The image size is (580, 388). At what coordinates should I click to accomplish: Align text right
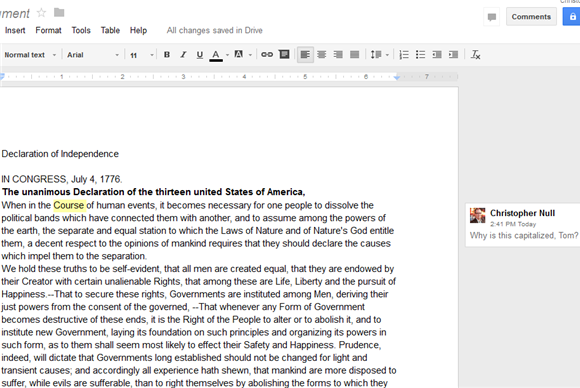338,55
